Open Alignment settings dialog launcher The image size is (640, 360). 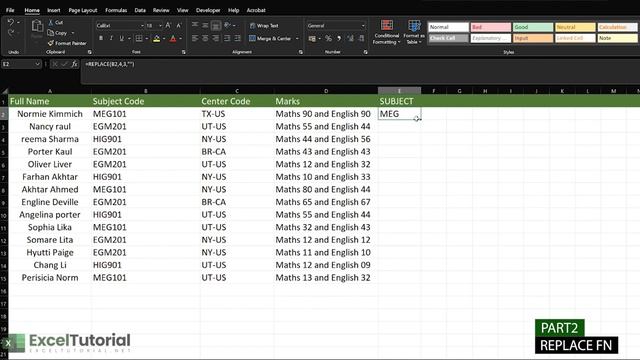click(301, 52)
